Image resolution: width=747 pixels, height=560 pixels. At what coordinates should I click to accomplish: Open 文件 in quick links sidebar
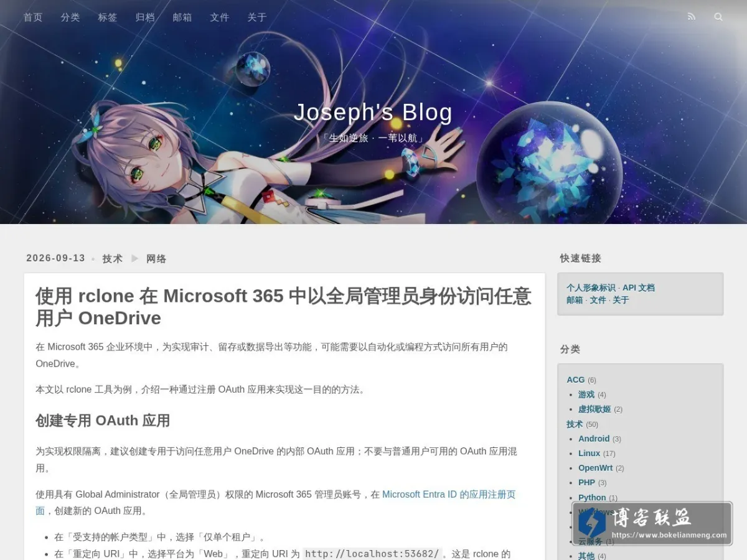tap(598, 300)
